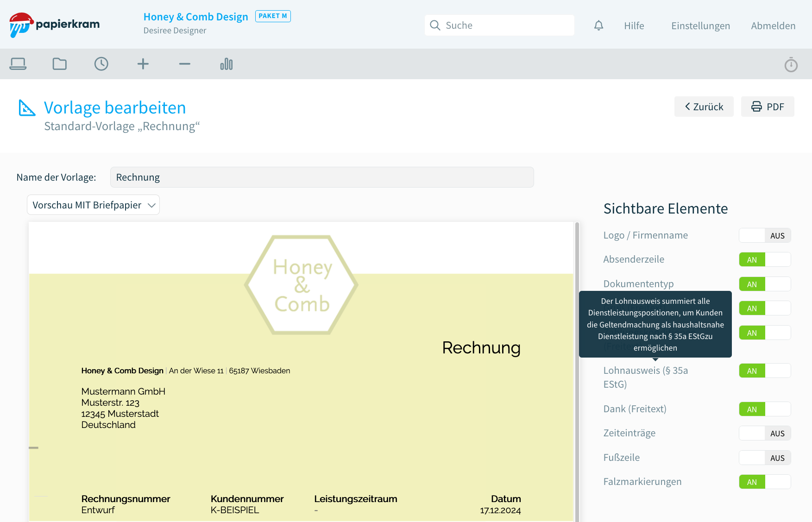This screenshot has height=522, width=812.
Task: Open the dashboard laptop icon
Action: pyautogui.click(x=18, y=64)
